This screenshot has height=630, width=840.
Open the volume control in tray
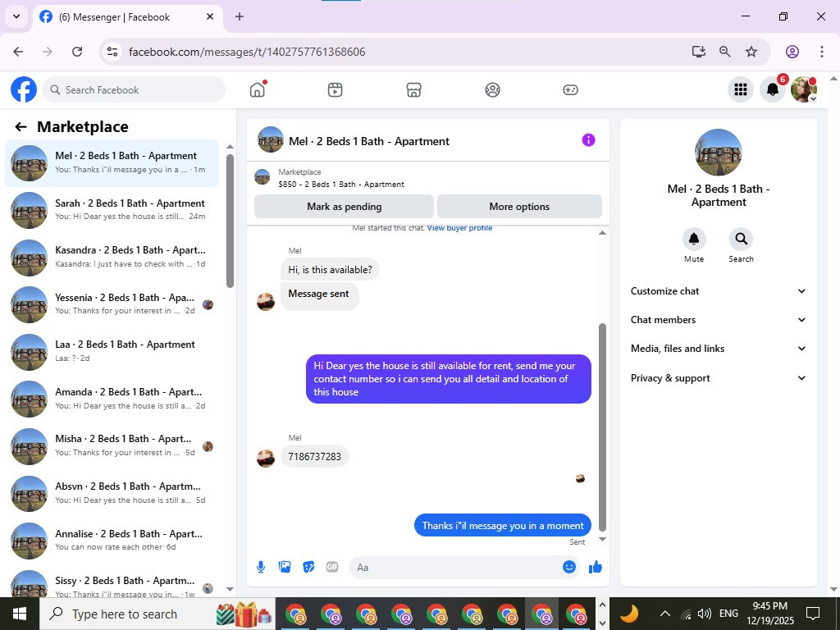705,614
